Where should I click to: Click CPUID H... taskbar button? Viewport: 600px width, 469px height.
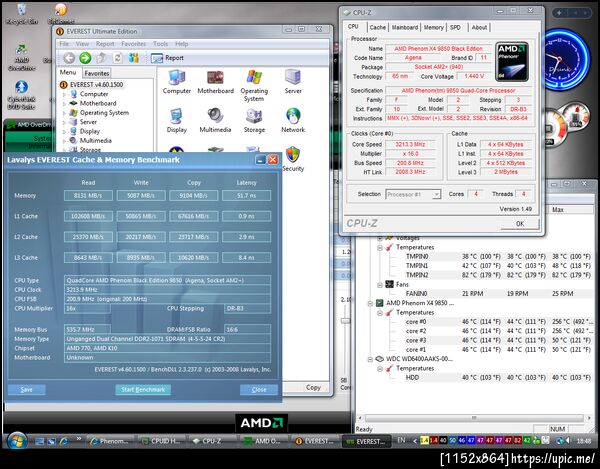tap(162, 441)
